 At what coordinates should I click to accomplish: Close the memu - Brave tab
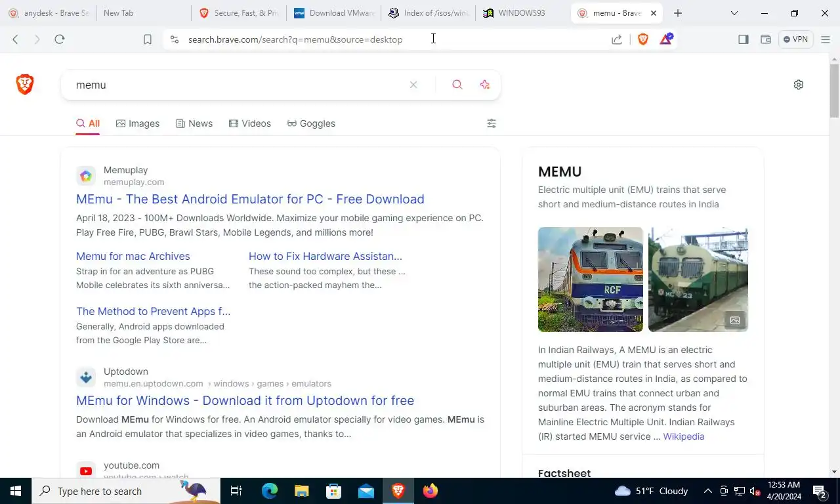pyautogui.click(x=654, y=13)
